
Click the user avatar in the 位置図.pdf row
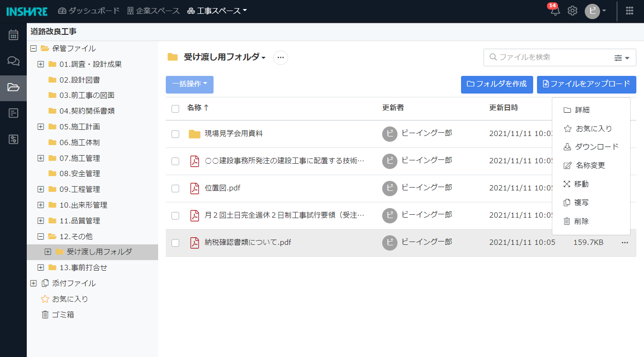tap(390, 189)
